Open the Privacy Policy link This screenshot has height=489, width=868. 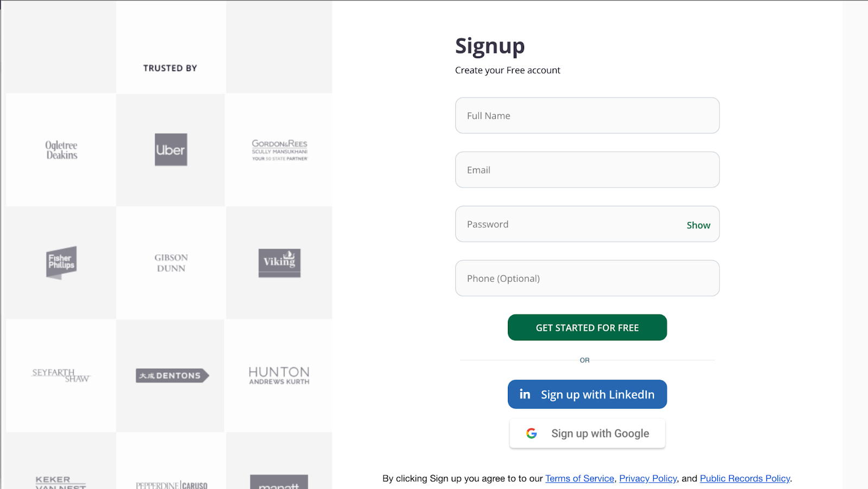pyautogui.click(x=648, y=478)
